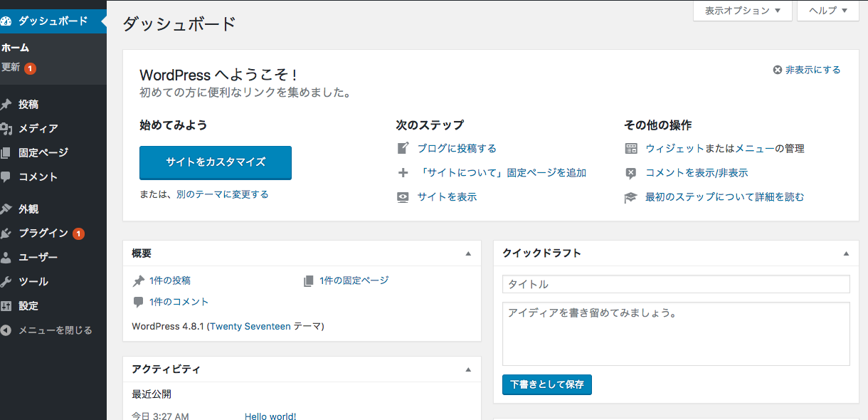The image size is (868, 420).
Task: Click the media icon beside メディア
Action: [6, 129]
